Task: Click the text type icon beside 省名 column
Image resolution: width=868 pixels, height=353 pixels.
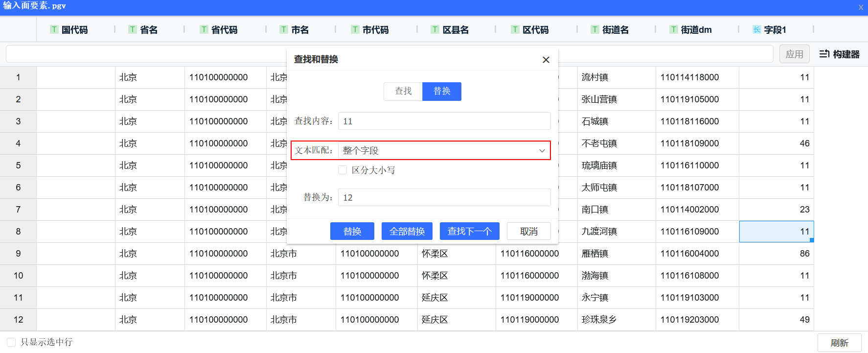Action: point(133,30)
